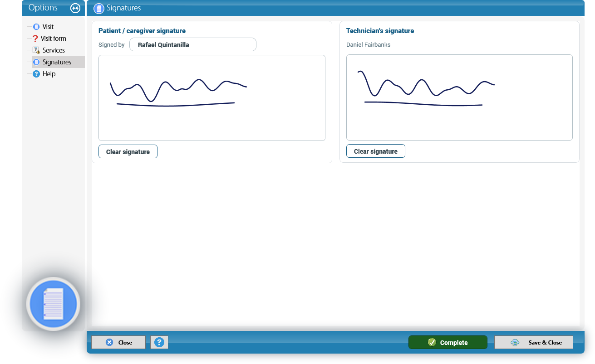Click the Services sidebar icon

36,50
